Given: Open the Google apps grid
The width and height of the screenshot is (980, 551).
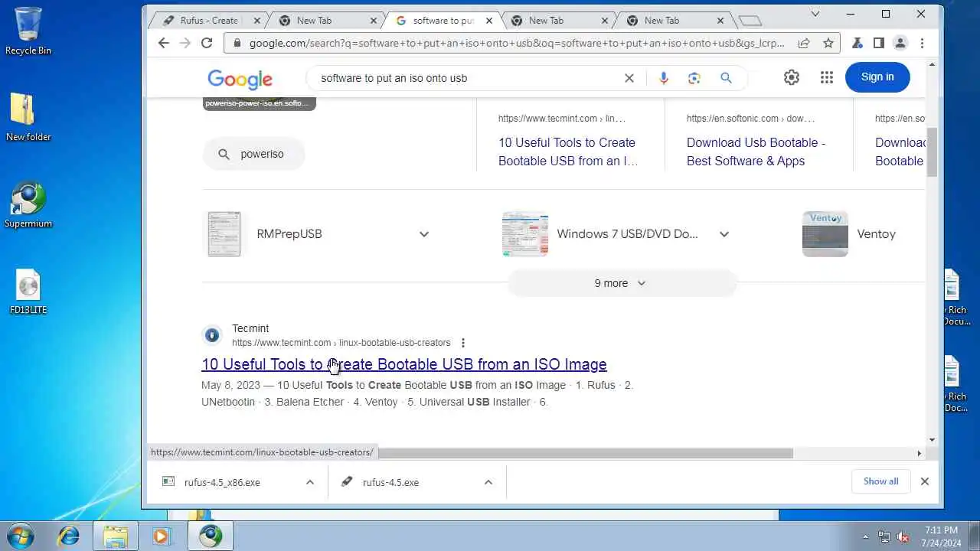Looking at the screenshot, I should click(826, 77).
